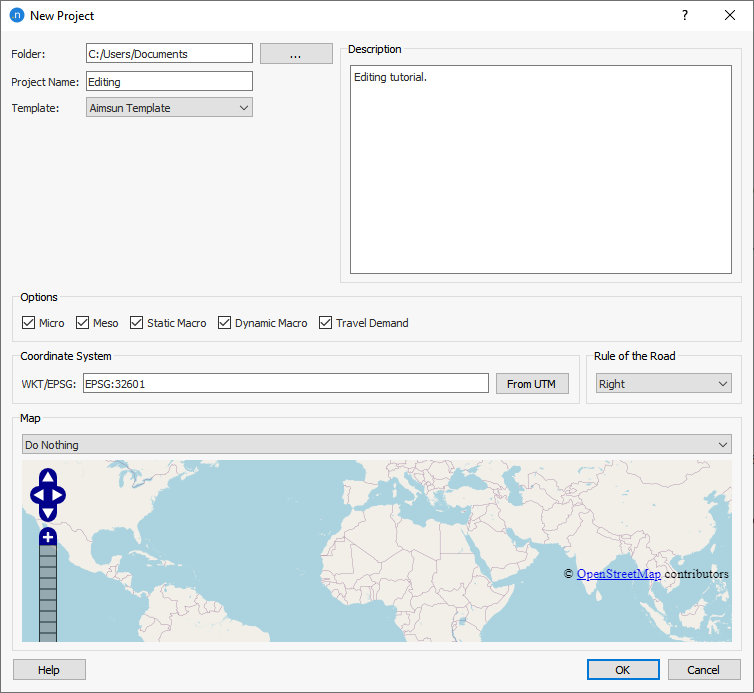Pan the map right with the arrow
Screen dimensions: 754x693
60,495
